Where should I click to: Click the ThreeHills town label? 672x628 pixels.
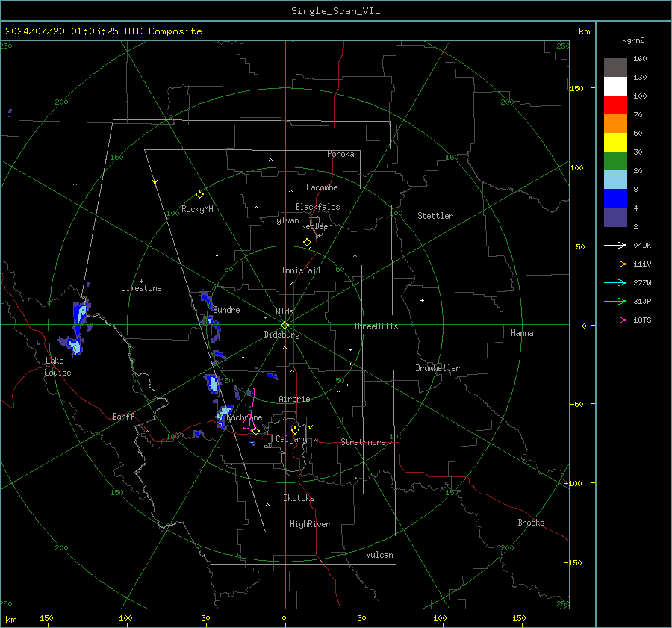[x=376, y=326]
